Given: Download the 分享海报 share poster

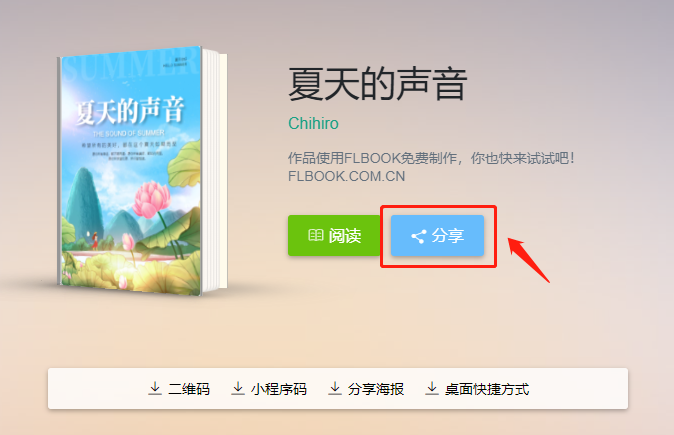Looking at the screenshot, I should click(x=367, y=389).
